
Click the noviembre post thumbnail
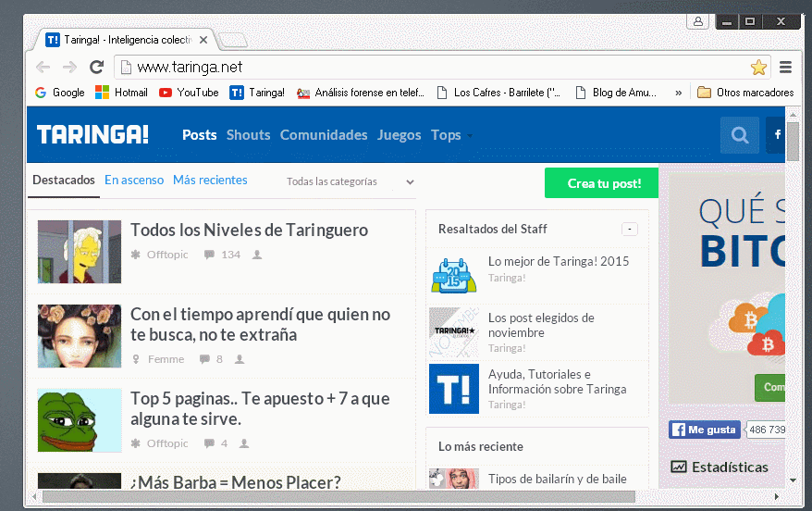coord(454,332)
